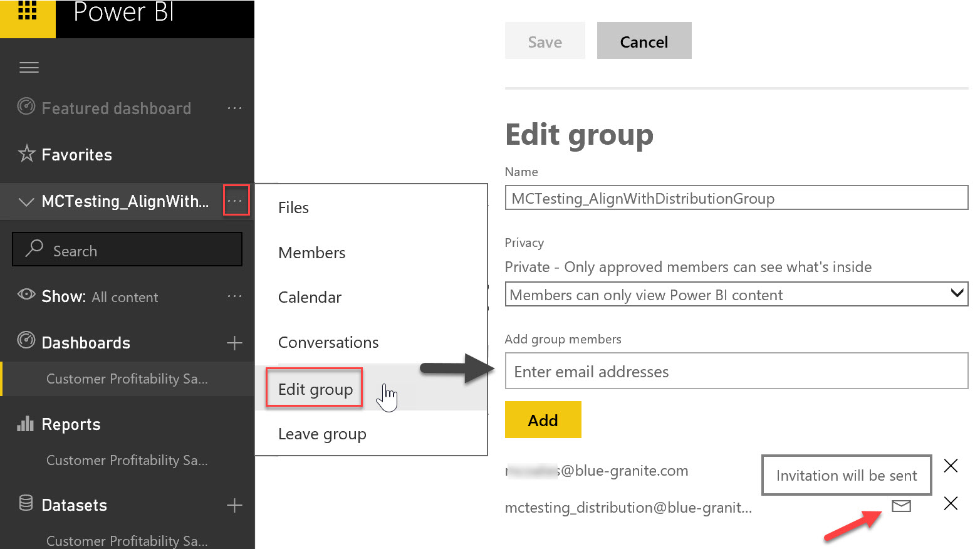Image resolution: width=980 pixels, height=549 pixels.
Task: Click the Search box in sidebar
Action: (x=127, y=249)
